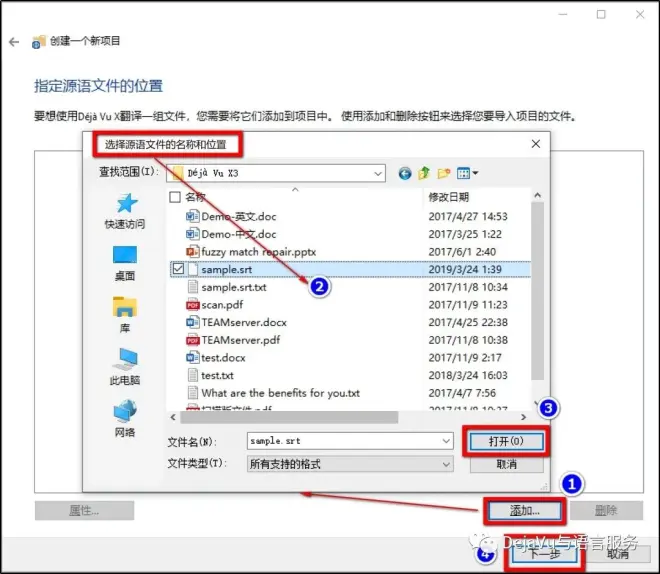Click date 2018/3/24 16:03
This screenshot has width=660, height=574.
(x=468, y=375)
